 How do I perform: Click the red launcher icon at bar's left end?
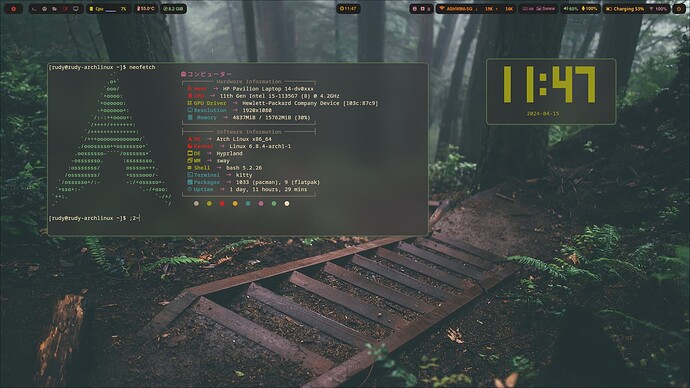pos(13,8)
